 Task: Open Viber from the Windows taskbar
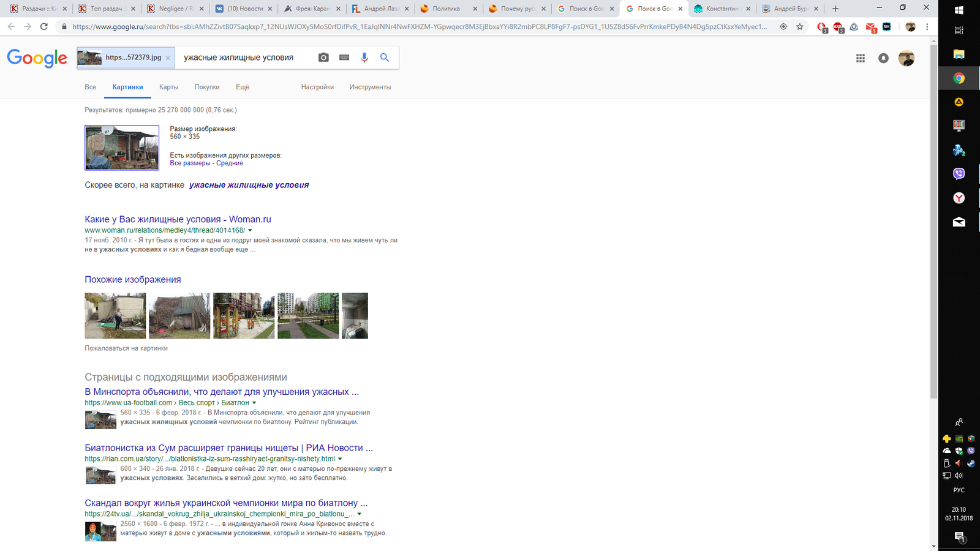coord(959,174)
